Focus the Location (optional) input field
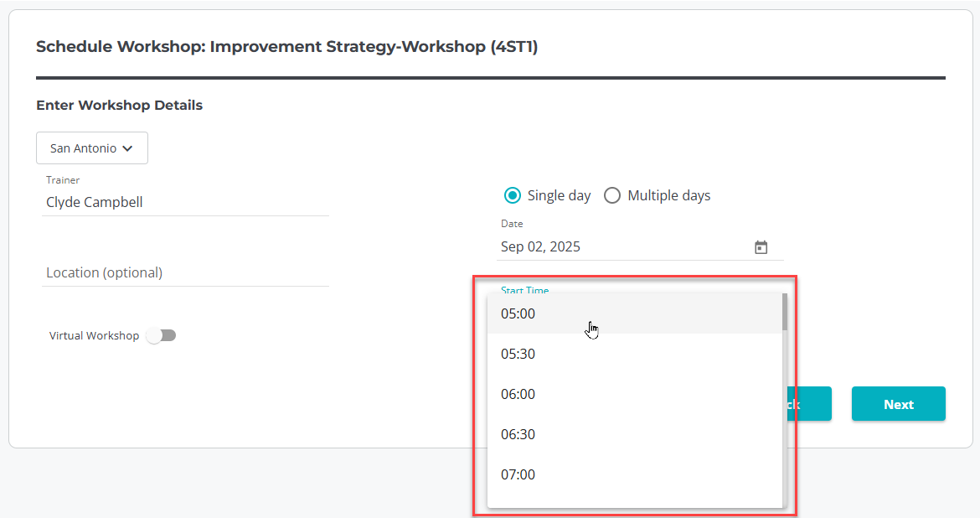 [184, 272]
